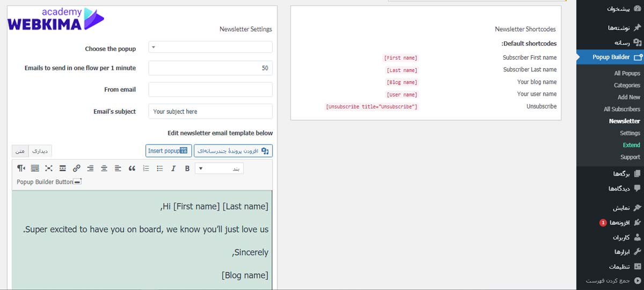Click the pages icon beside برگه‌ها
644x290 pixels.
[x=637, y=173]
